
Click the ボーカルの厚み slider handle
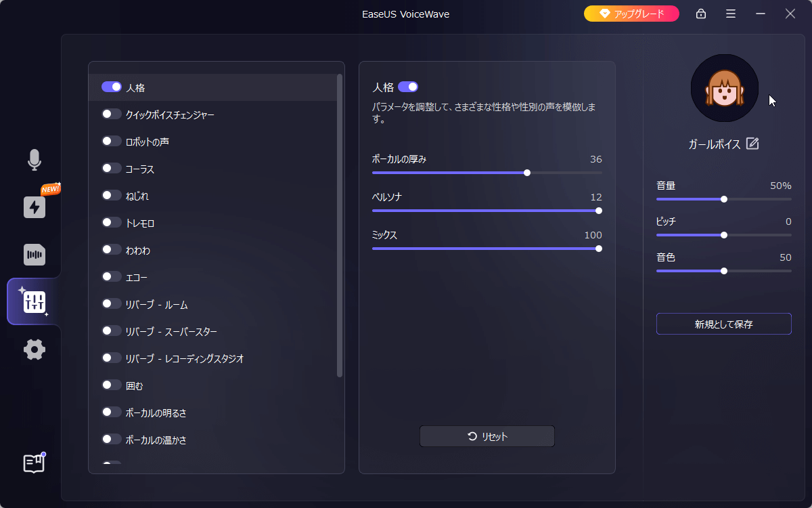coord(527,173)
